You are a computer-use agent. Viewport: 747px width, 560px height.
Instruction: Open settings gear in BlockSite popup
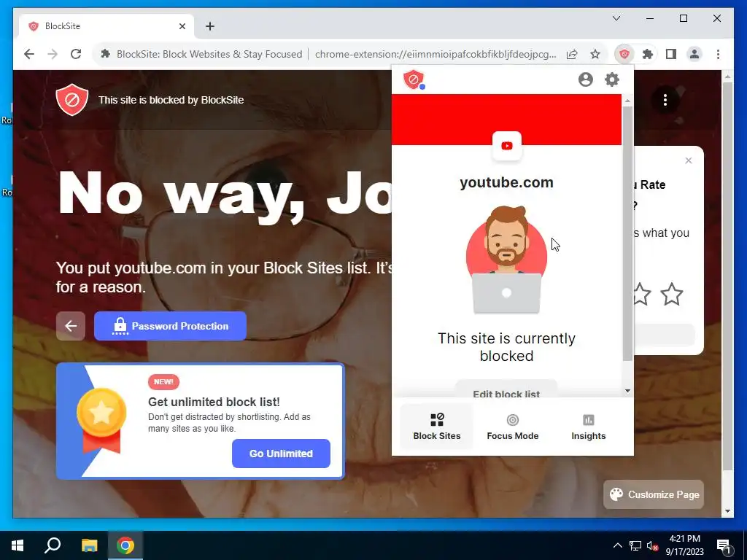[x=612, y=79]
